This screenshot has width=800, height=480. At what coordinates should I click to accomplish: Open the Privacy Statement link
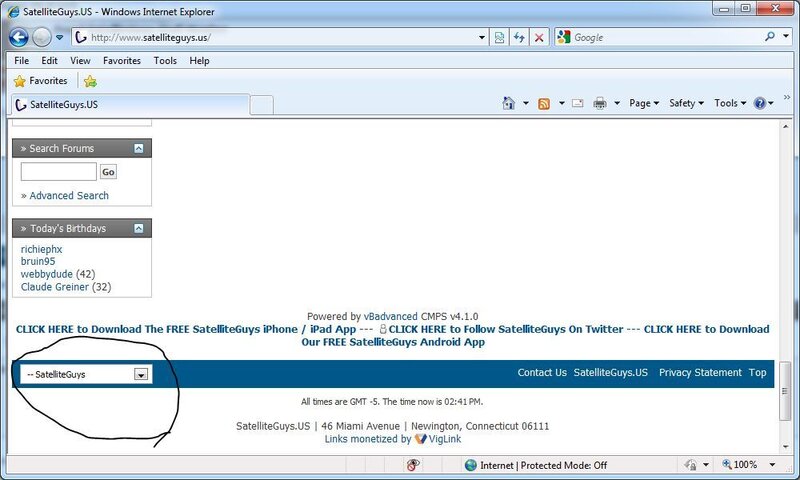(x=700, y=372)
